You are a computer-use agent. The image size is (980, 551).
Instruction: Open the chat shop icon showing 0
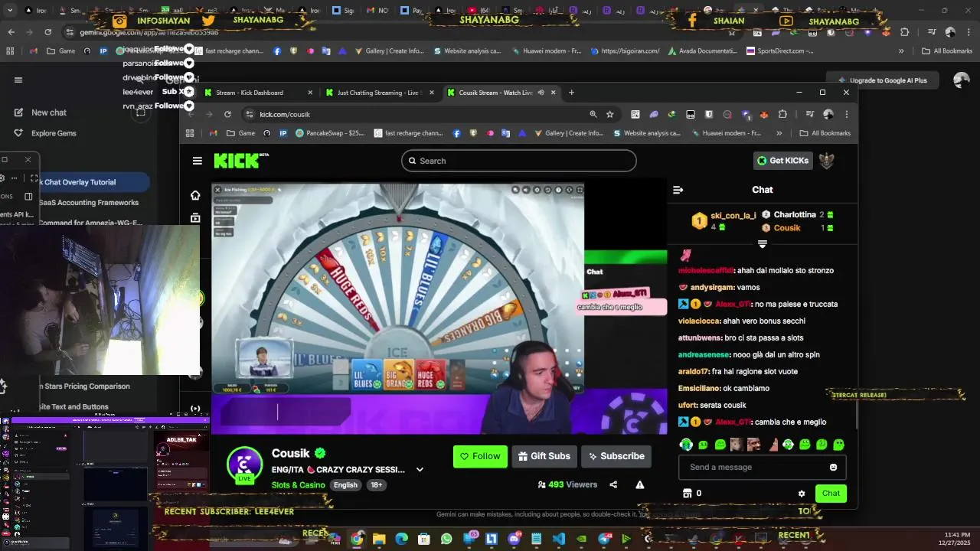(x=692, y=494)
